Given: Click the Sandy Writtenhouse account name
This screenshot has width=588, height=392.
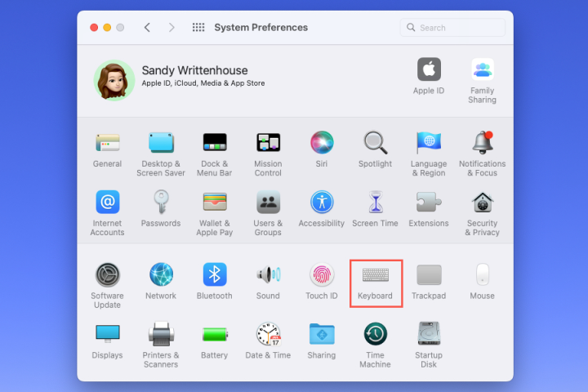Looking at the screenshot, I should (x=194, y=70).
